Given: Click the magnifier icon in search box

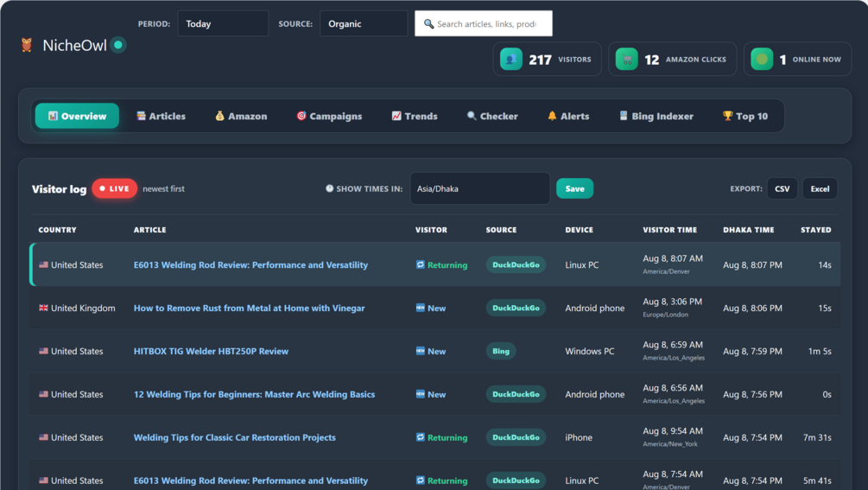Looking at the screenshot, I should (x=428, y=24).
